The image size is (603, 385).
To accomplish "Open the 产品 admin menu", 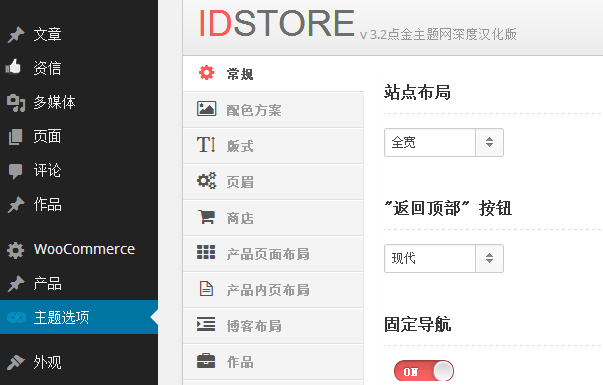I will tap(79, 284).
